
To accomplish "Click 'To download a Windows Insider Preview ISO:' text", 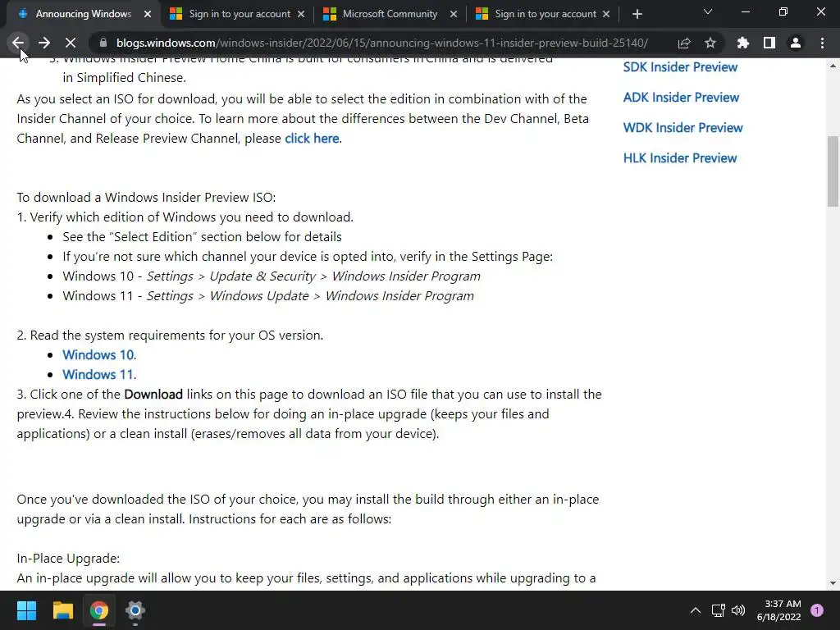I will [x=146, y=197].
